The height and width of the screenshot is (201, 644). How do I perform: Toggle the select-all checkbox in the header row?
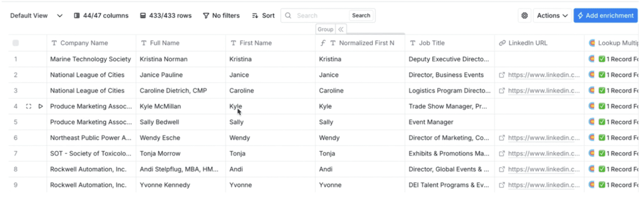click(16, 43)
